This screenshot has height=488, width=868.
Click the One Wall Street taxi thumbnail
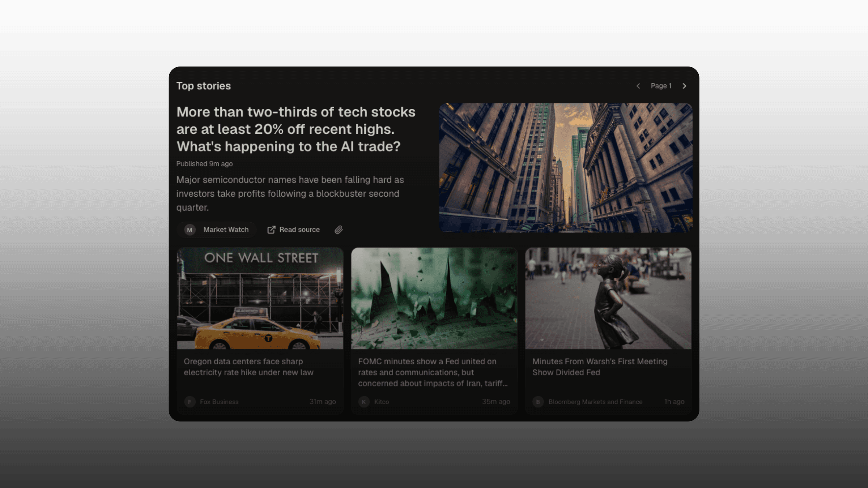point(260,298)
